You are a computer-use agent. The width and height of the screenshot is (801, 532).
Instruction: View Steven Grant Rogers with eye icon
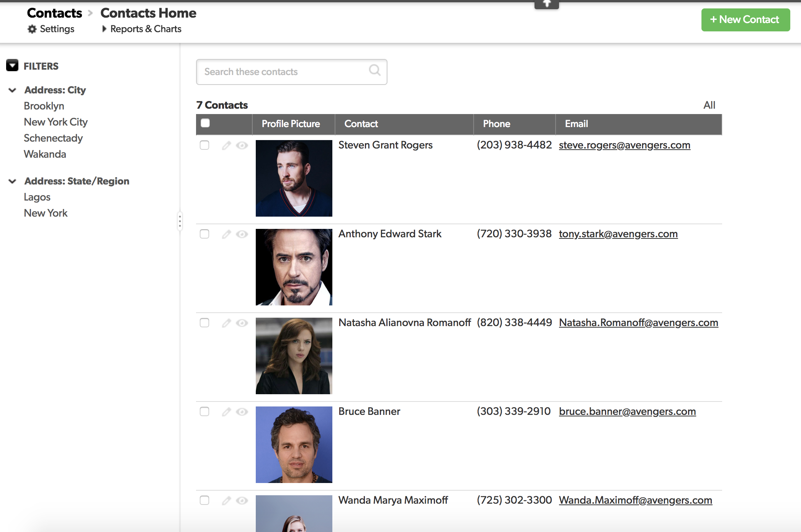[x=242, y=145]
